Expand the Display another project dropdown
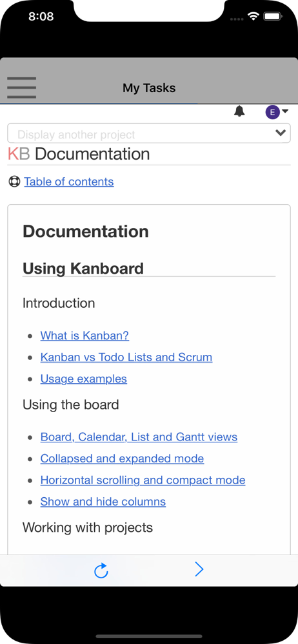The width and height of the screenshot is (298, 644). (281, 133)
